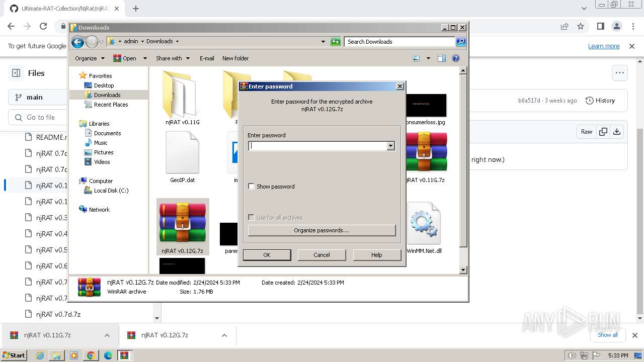Click the Raw button on GitHub

point(587,132)
